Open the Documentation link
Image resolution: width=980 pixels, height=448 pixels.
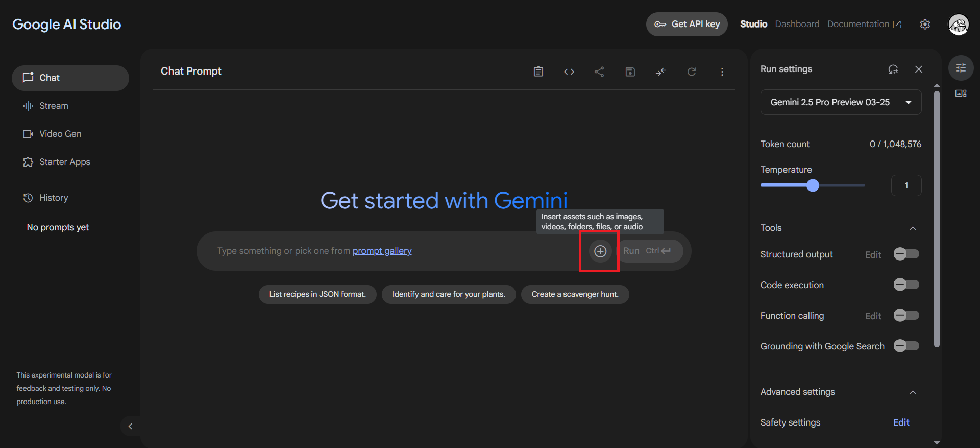[864, 24]
